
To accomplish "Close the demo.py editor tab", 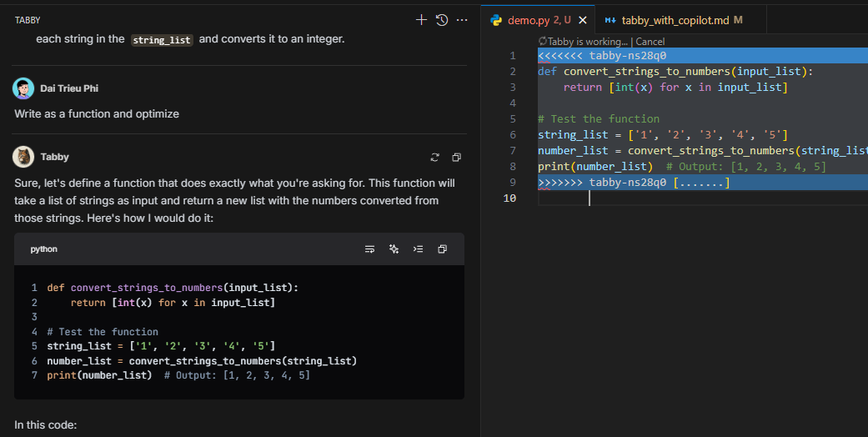I will point(583,20).
